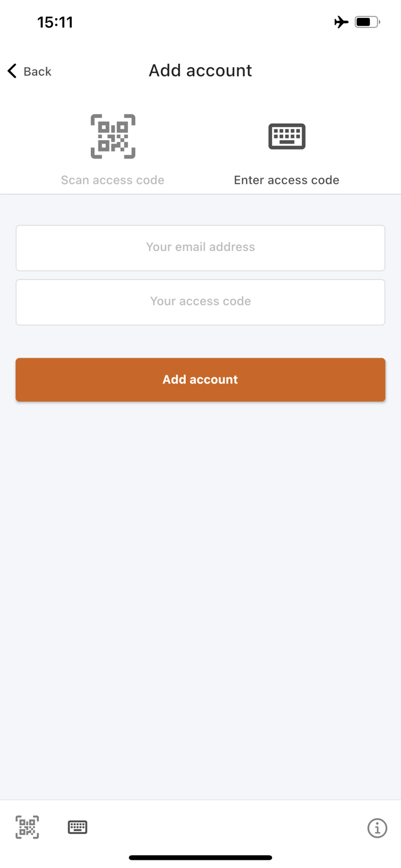The width and height of the screenshot is (401, 868).
Task: Click the back chevron arrow icon
Action: [x=10, y=71]
